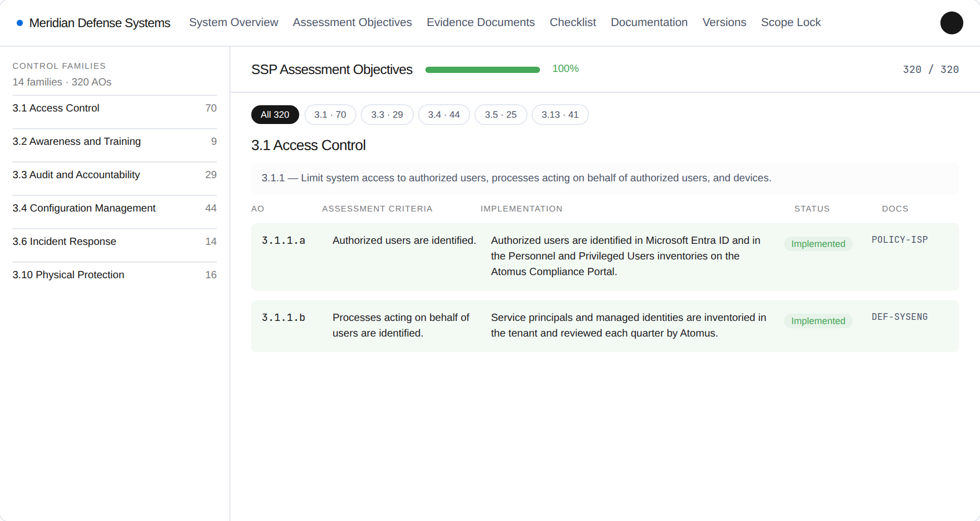Filter by 3.1 · 70 pill
Viewport: 980px width, 521px height.
[330, 115]
